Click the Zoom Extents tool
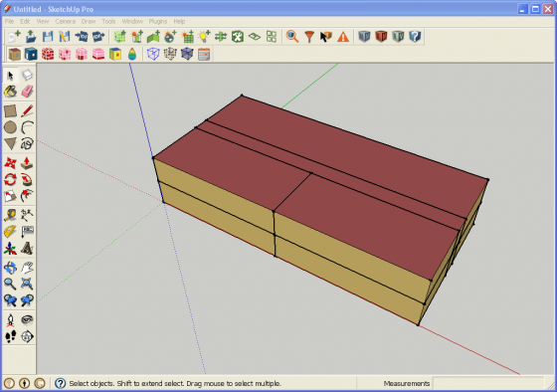Screen dimensions: 557x392 tap(28, 284)
